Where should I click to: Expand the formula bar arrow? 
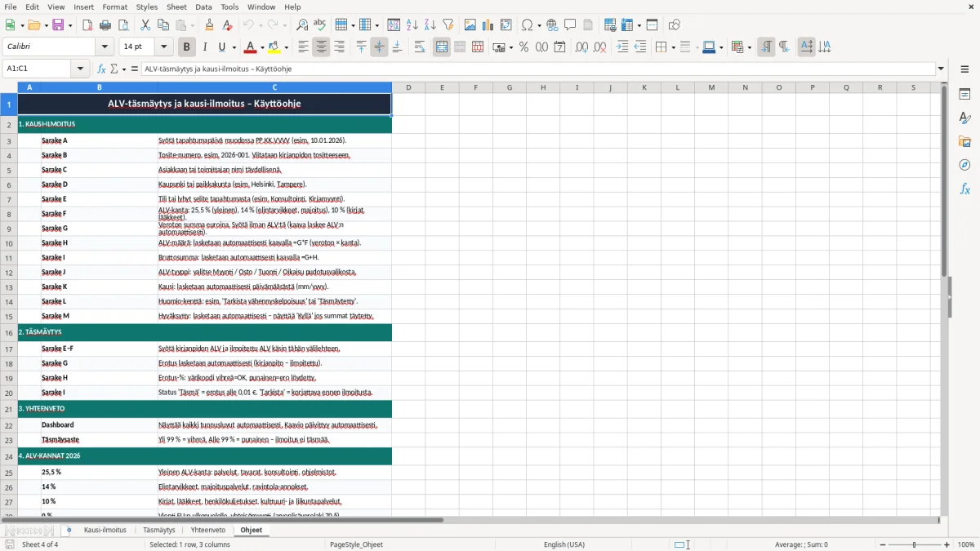(941, 69)
